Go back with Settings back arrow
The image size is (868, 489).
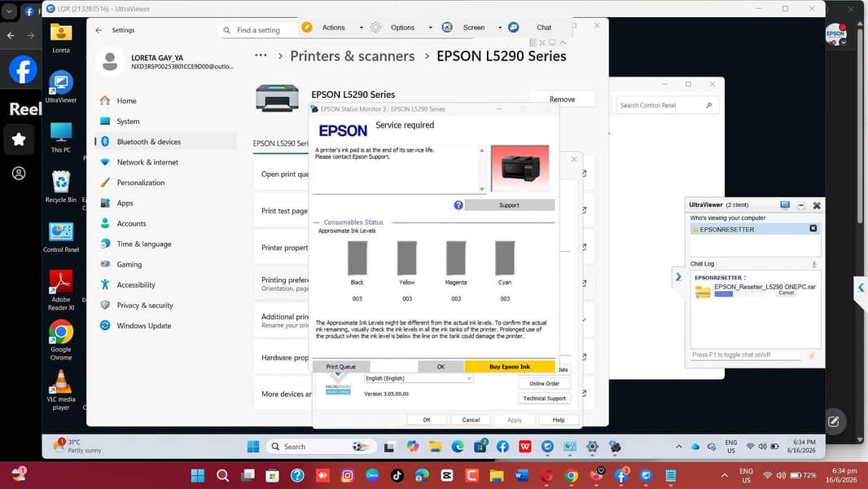coord(99,30)
